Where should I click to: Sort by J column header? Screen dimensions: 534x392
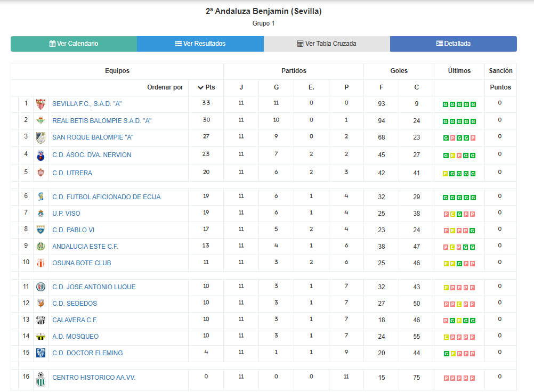pos(241,87)
